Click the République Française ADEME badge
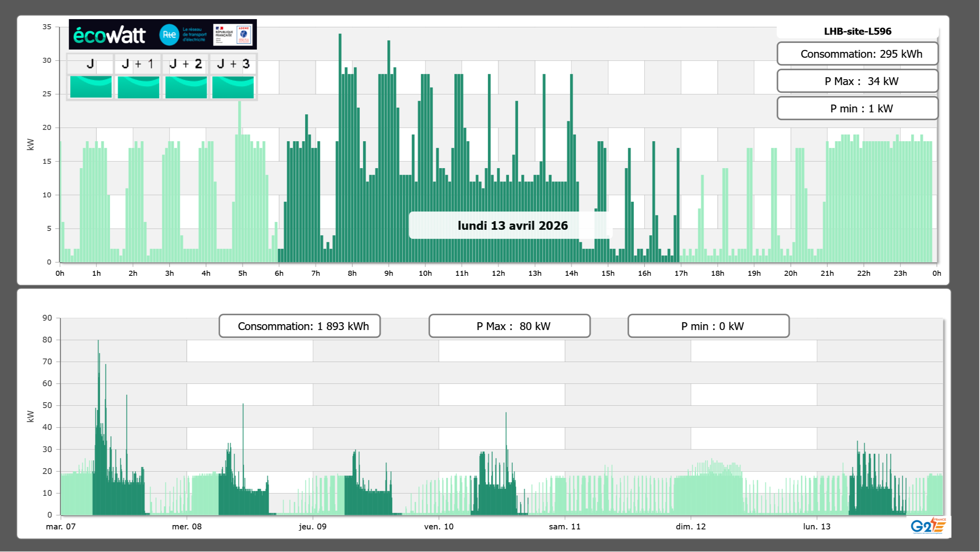Screen dimensions: 980x552 click(x=233, y=35)
